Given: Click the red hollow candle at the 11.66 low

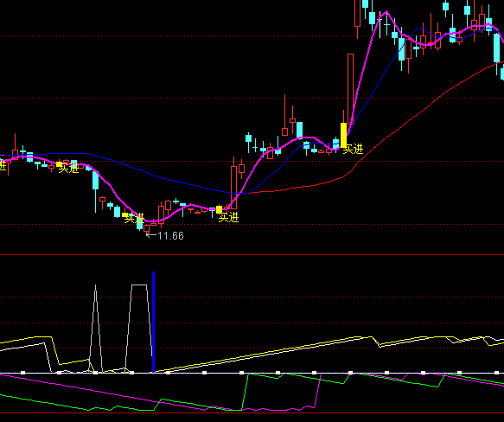Looking at the screenshot, I should (x=147, y=228).
